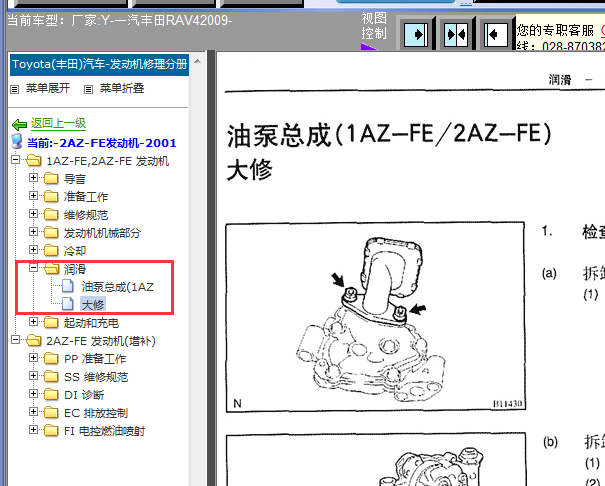Expand the 发动机机械部分 node
The height and width of the screenshot is (486, 605).
tap(34, 231)
